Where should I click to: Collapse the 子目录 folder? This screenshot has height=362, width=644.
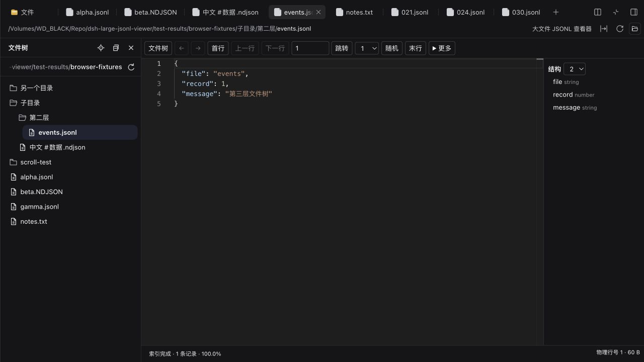(x=70, y=103)
